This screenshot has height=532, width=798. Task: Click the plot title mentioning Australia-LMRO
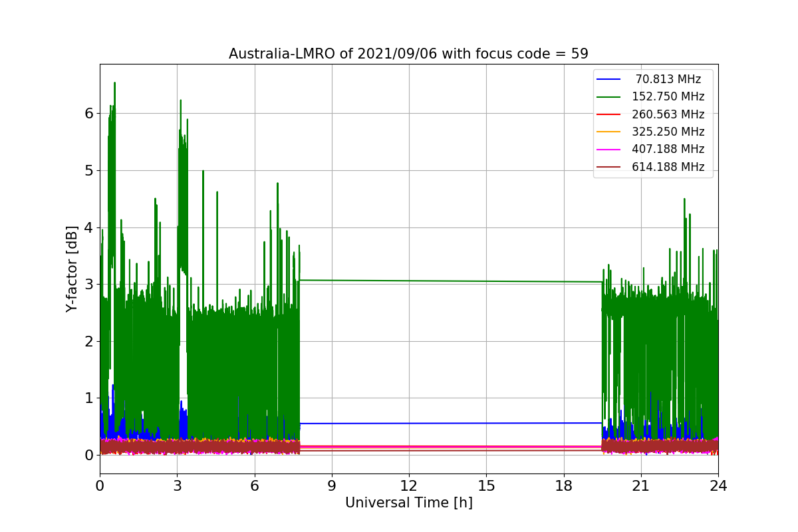point(408,54)
